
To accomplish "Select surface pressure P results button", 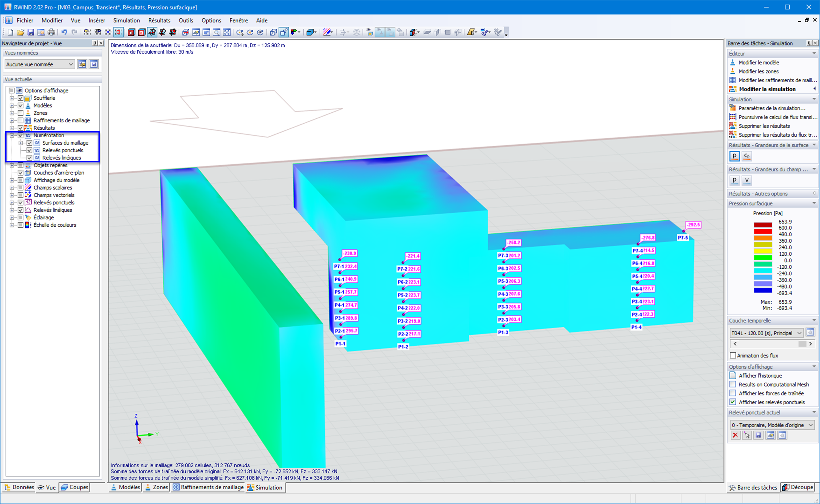I will click(x=734, y=156).
